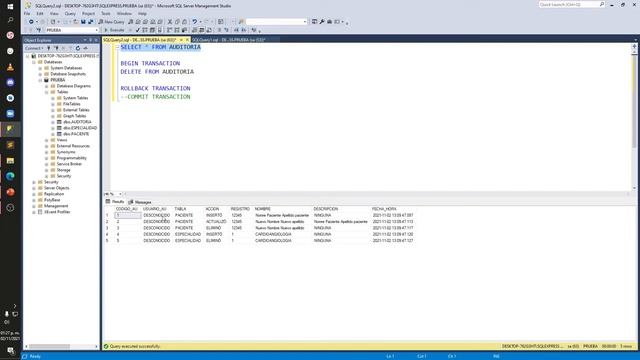Open the View menu
This screenshot has height=360, width=640.
point(54,13)
